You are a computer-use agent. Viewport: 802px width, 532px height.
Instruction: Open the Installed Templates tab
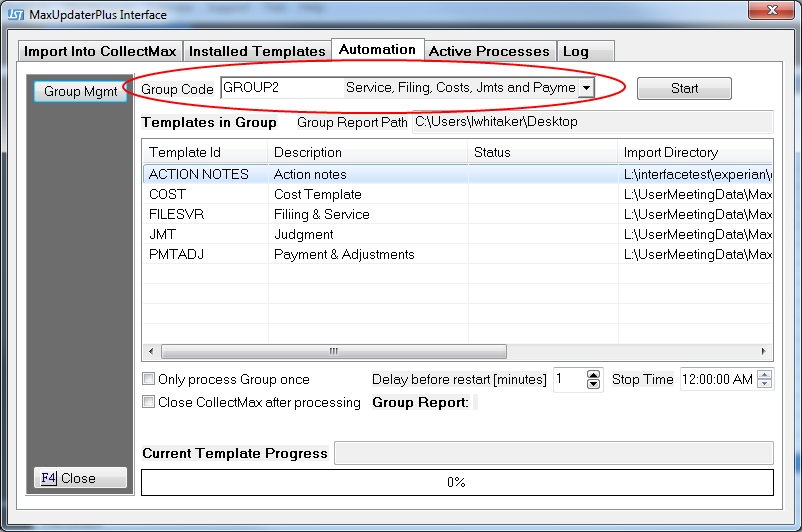tap(257, 51)
